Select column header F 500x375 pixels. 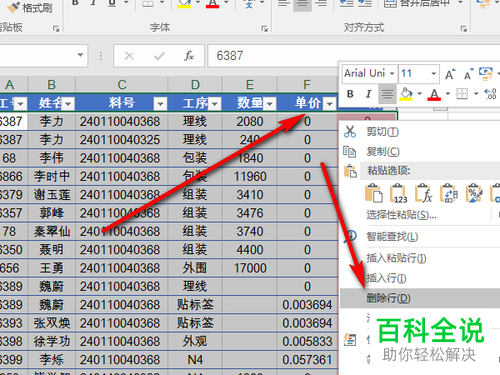click(307, 85)
